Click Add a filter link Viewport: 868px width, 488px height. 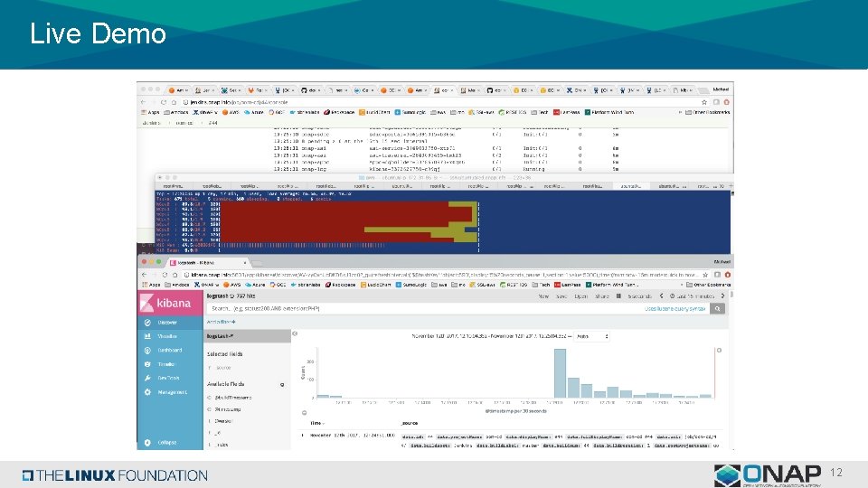(x=221, y=322)
